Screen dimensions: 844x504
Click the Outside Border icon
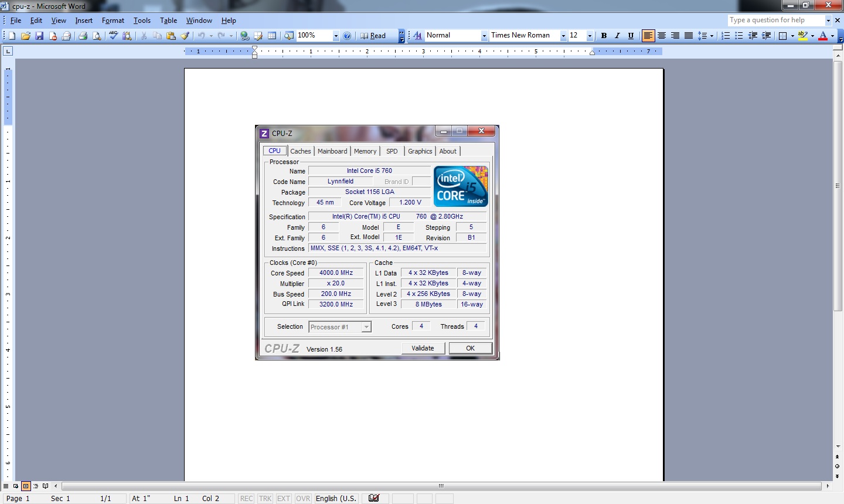783,36
